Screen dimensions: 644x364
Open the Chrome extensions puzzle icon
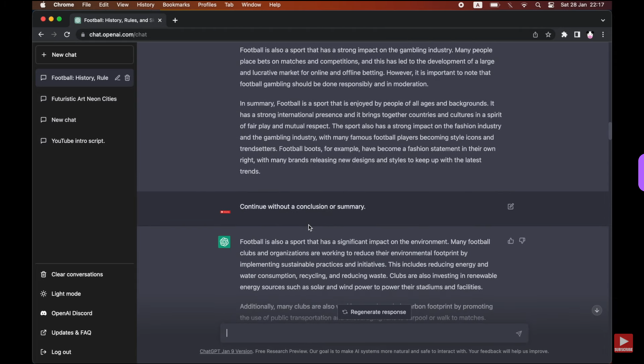(x=564, y=35)
